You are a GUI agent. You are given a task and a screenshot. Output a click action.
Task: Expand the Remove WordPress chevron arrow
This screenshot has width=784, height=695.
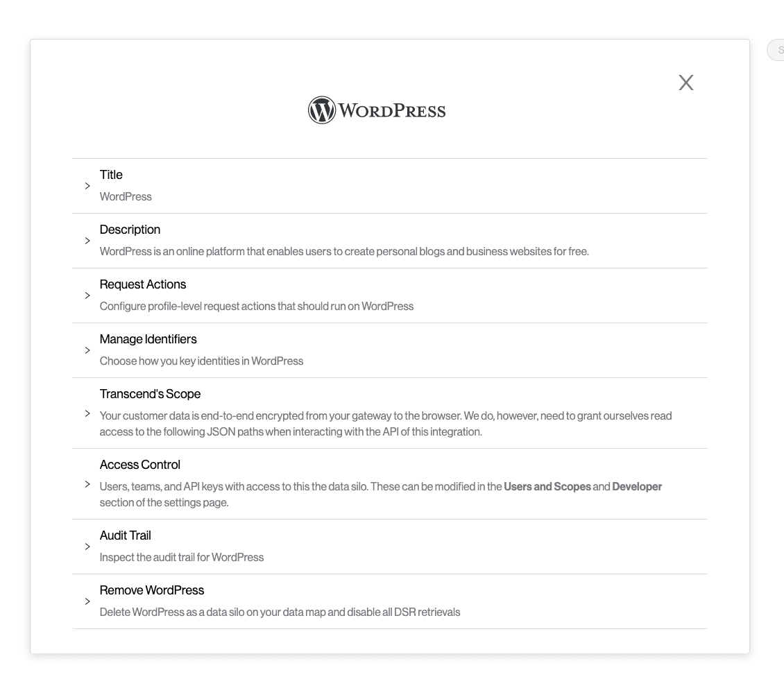pos(87,601)
